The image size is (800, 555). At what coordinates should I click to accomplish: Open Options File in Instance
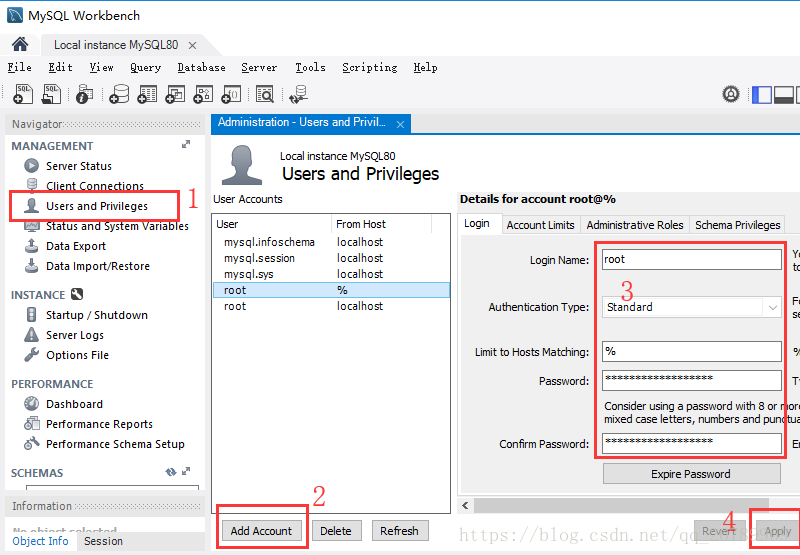coord(78,355)
